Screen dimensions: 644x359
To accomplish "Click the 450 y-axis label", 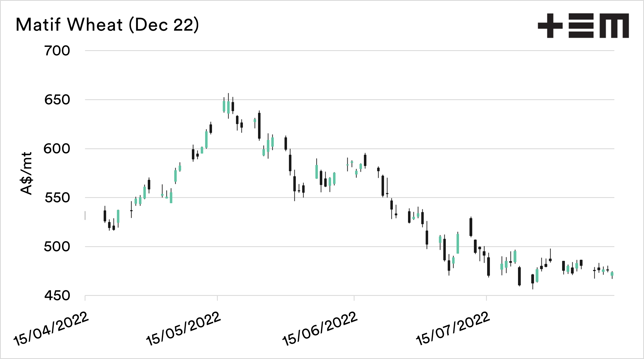I will coord(57,296).
